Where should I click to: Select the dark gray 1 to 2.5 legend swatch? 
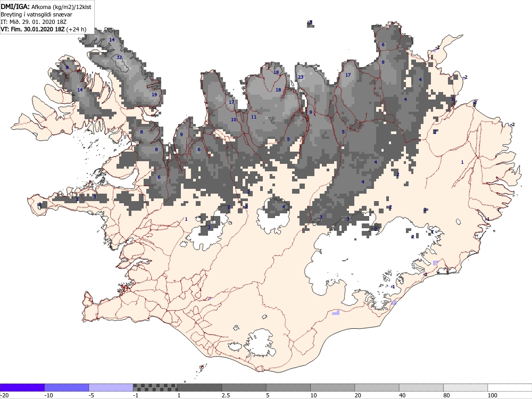pyautogui.click(x=199, y=388)
